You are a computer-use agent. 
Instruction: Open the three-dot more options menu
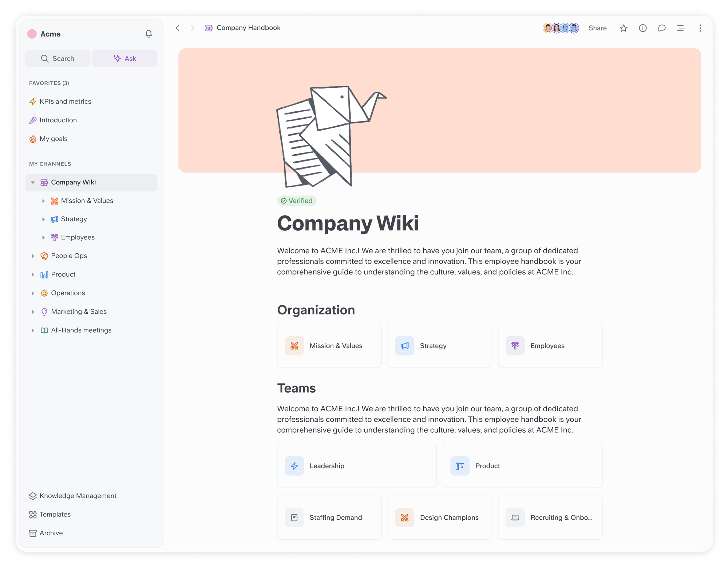click(x=700, y=28)
